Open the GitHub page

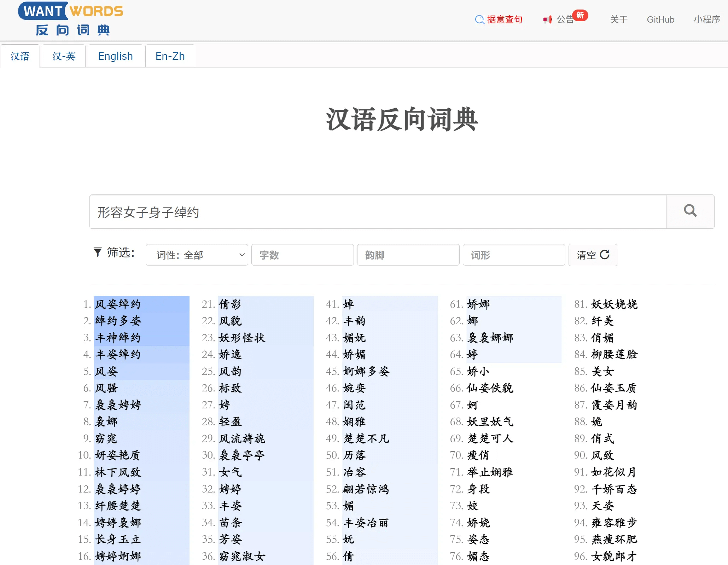(660, 20)
